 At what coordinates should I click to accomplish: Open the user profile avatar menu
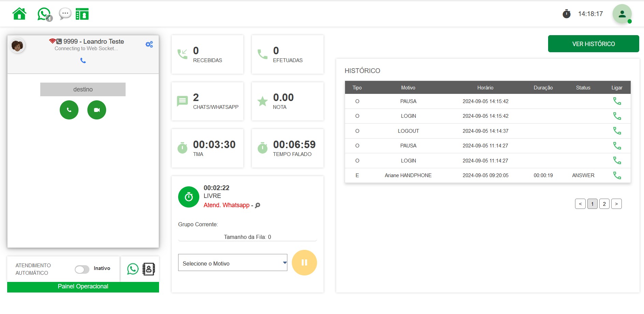coord(622,14)
